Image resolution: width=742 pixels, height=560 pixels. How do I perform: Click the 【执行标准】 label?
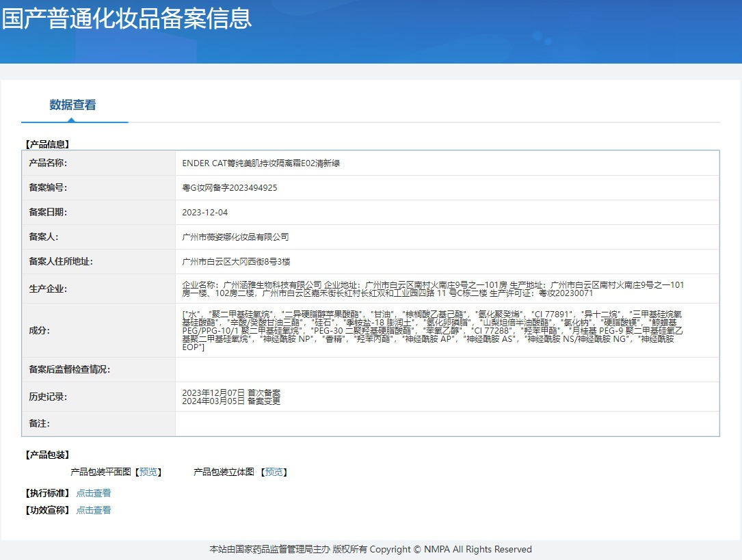(x=47, y=493)
